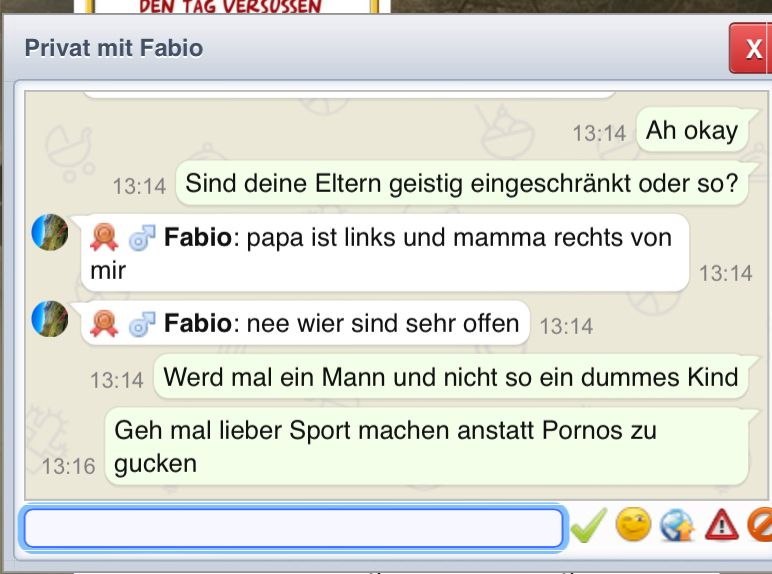The width and height of the screenshot is (772, 574).
Task: Click the red ribbon badge in second Fabio message
Action: (x=104, y=323)
